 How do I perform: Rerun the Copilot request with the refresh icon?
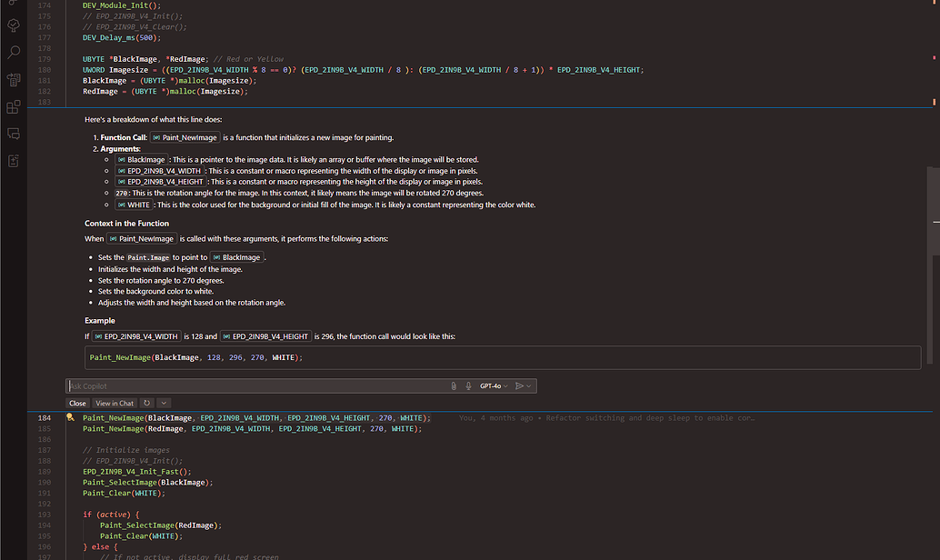point(147,403)
